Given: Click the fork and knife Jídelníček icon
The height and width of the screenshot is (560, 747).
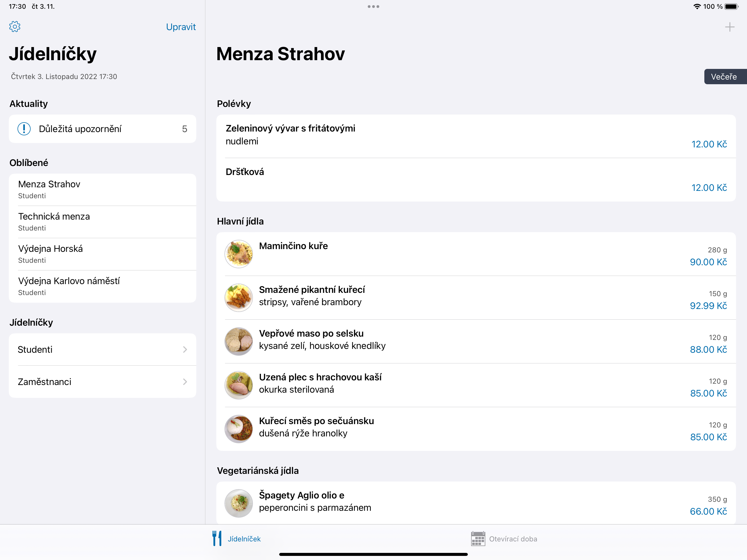Looking at the screenshot, I should 217,538.
